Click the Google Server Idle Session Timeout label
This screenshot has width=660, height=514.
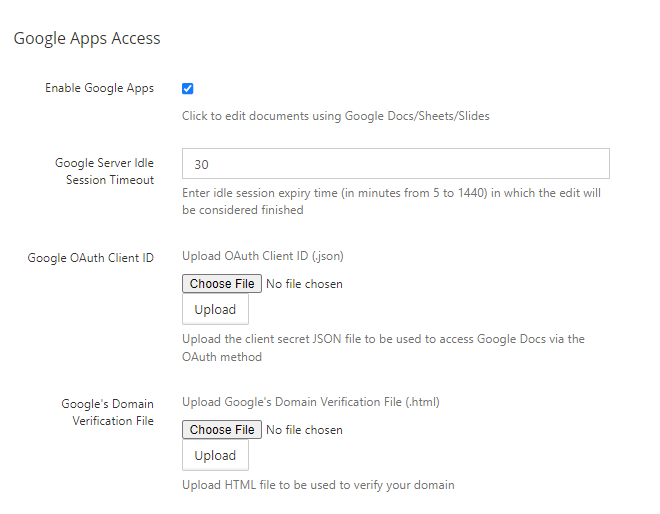point(104,171)
